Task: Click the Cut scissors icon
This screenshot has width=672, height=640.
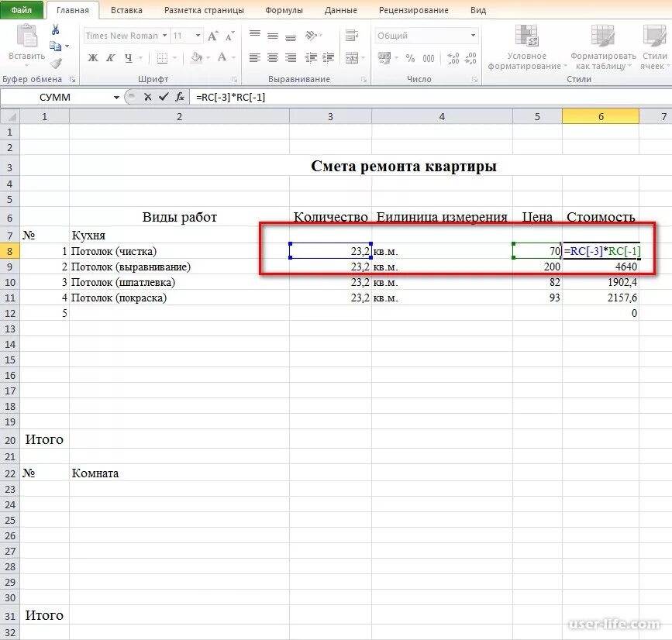Action: 55,29
